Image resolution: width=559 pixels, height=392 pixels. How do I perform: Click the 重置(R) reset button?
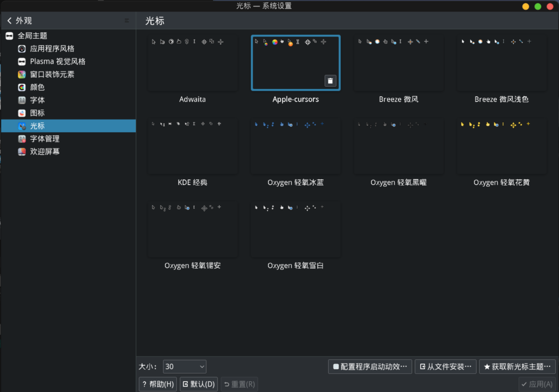(239, 384)
